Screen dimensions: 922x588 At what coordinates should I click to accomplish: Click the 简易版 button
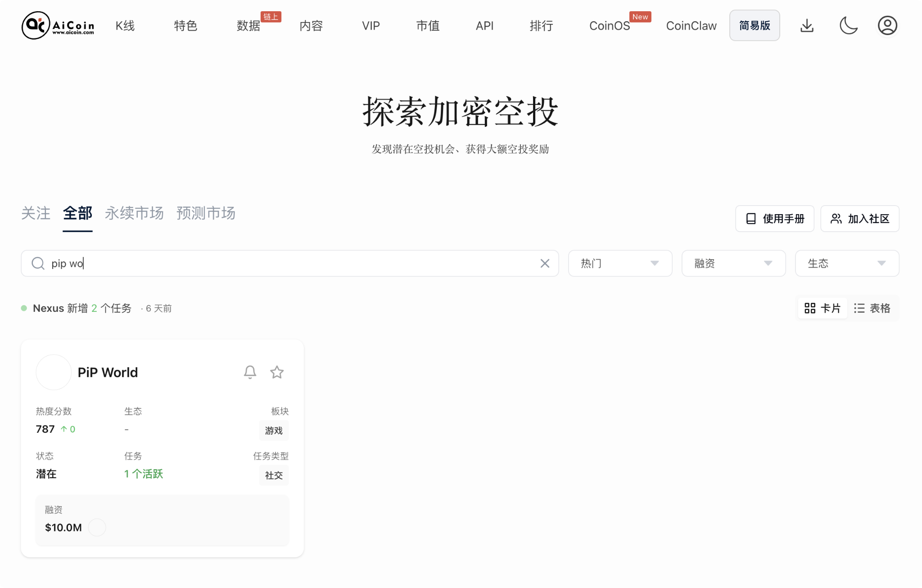tap(755, 26)
